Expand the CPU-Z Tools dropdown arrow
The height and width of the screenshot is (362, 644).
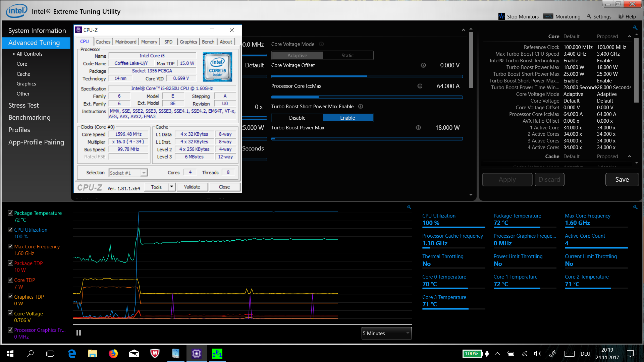coord(172,187)
